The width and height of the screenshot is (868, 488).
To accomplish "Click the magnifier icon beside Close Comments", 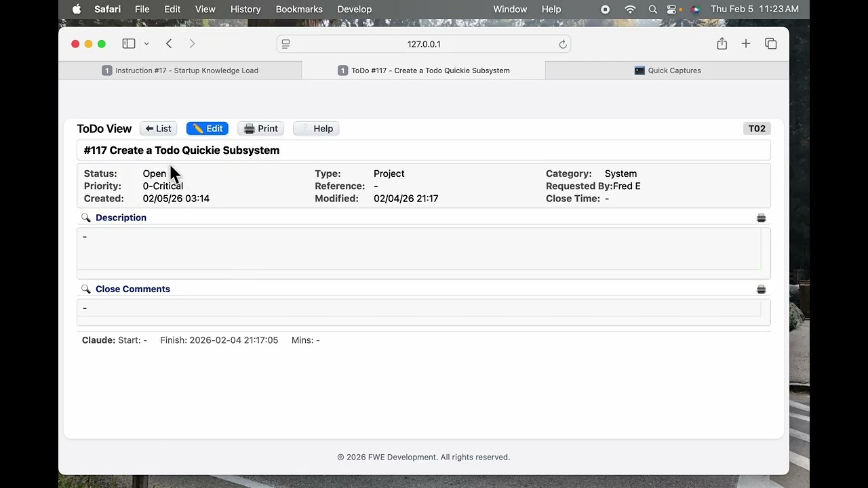I will 85,289.
